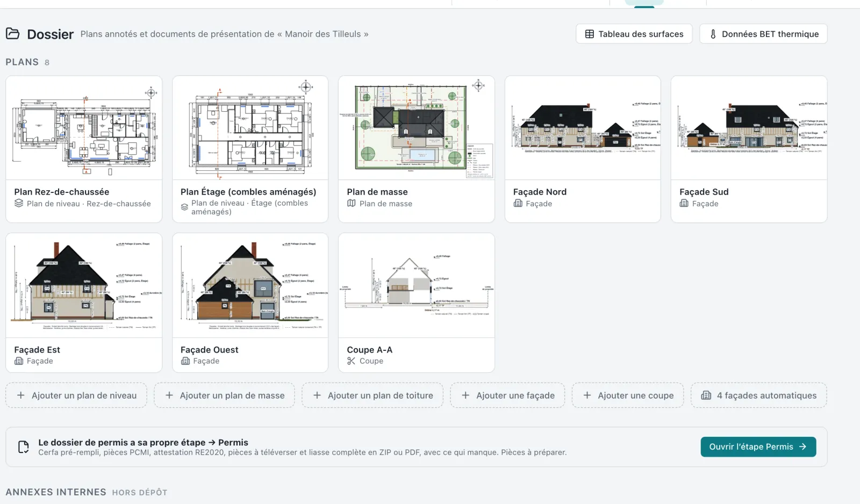Click the Dossier folder icon

[x=13, y=34]
